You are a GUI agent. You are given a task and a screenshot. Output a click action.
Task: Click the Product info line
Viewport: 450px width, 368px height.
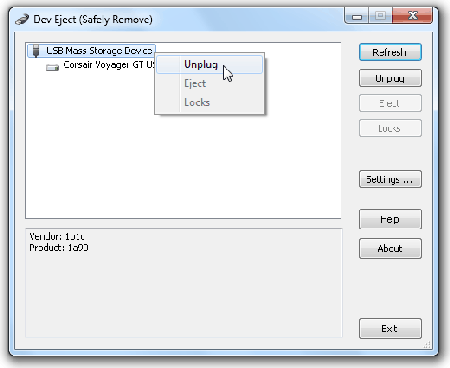[59, 248]
